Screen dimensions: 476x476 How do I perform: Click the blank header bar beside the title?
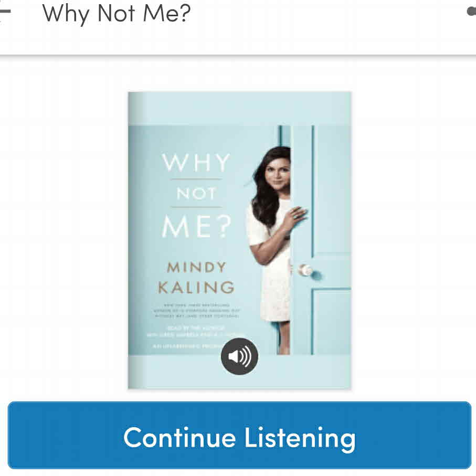[x=328, y=14]
